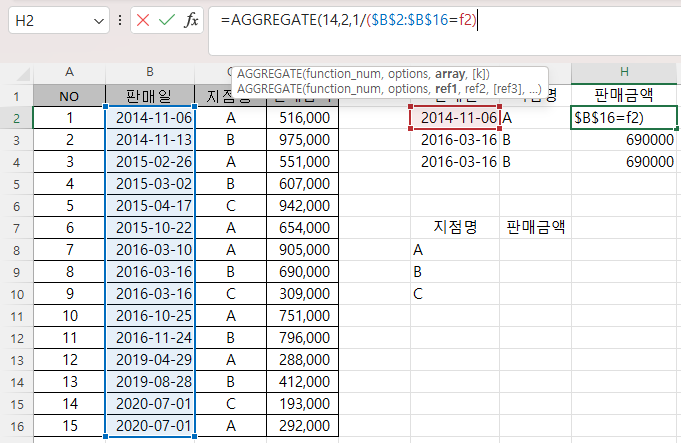Click the Name Box three-dot resize handle
Screen dimensions: 681x443
[120, 20]
